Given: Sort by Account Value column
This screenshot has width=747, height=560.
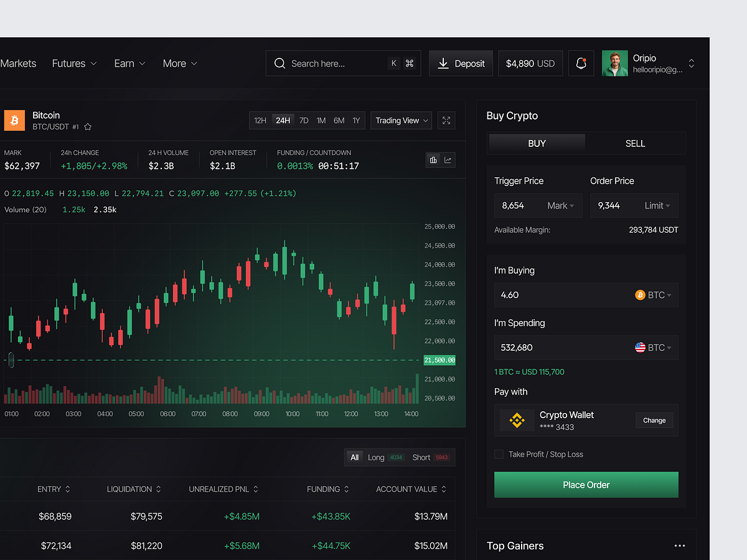Looking at the screenshot, I should (411, 490).
